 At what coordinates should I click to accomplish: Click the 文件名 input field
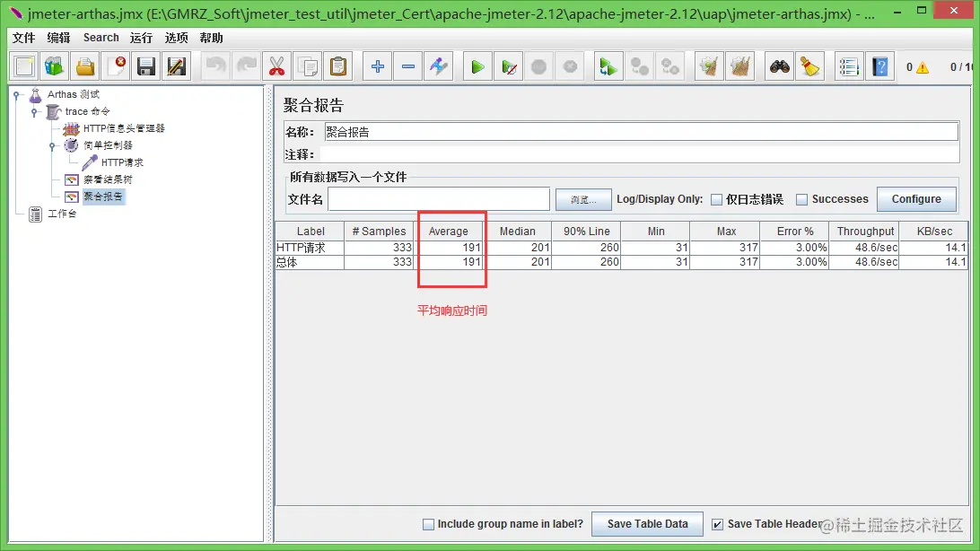click(439, 199)
